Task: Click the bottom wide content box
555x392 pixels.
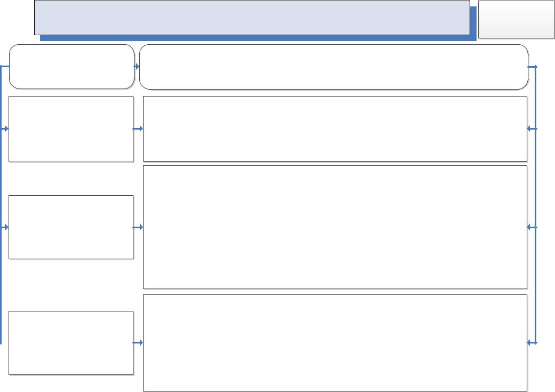Action: pos(335,343)
